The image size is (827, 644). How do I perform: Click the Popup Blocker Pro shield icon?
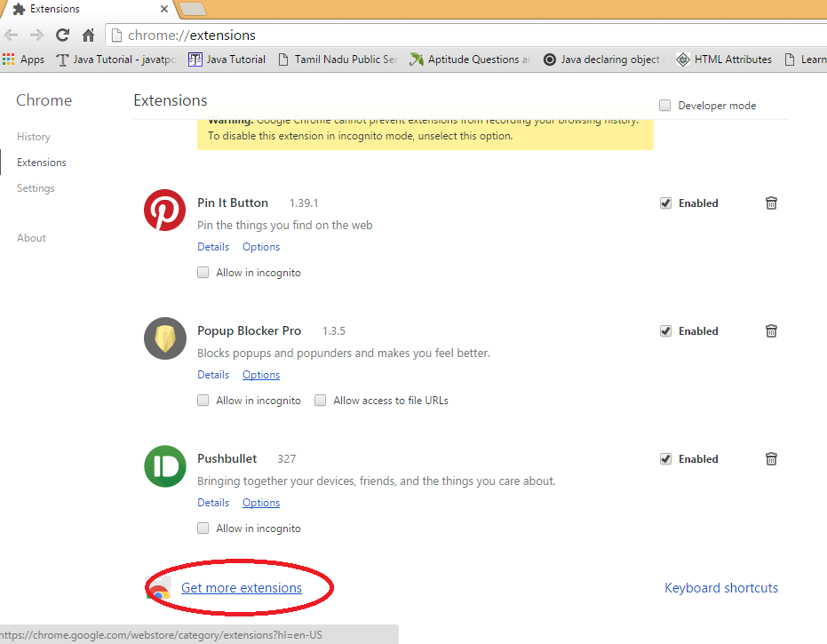(x=165, y=338)
